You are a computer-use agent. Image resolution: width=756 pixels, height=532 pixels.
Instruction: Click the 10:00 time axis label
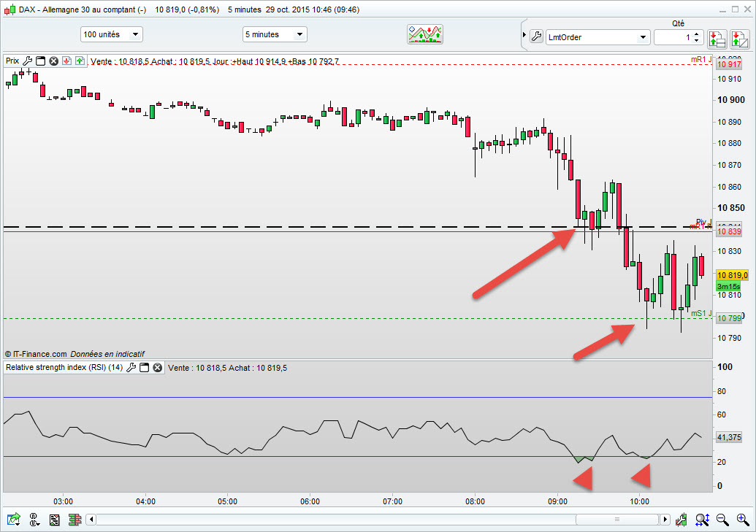coord(639,501)
